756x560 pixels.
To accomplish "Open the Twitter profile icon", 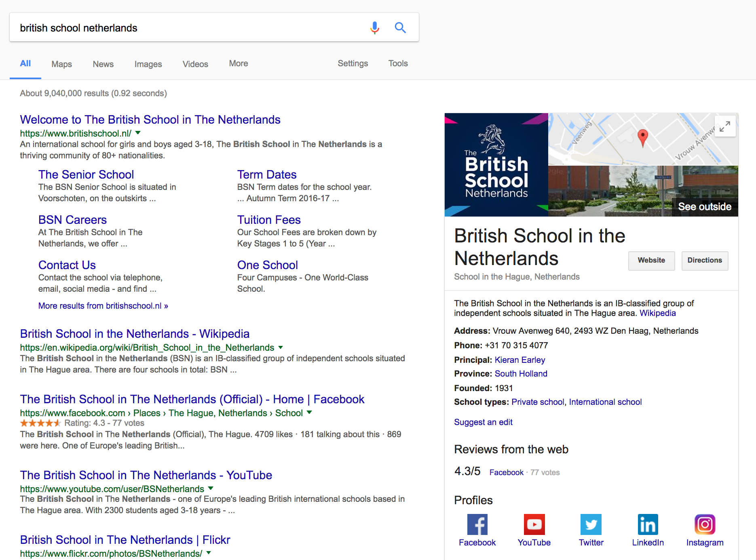I will [x=591, y=524].
